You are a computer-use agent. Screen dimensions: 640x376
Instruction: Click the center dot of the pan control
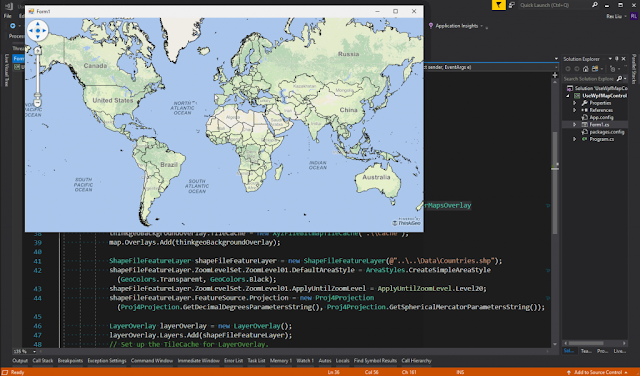coord(38,31)
